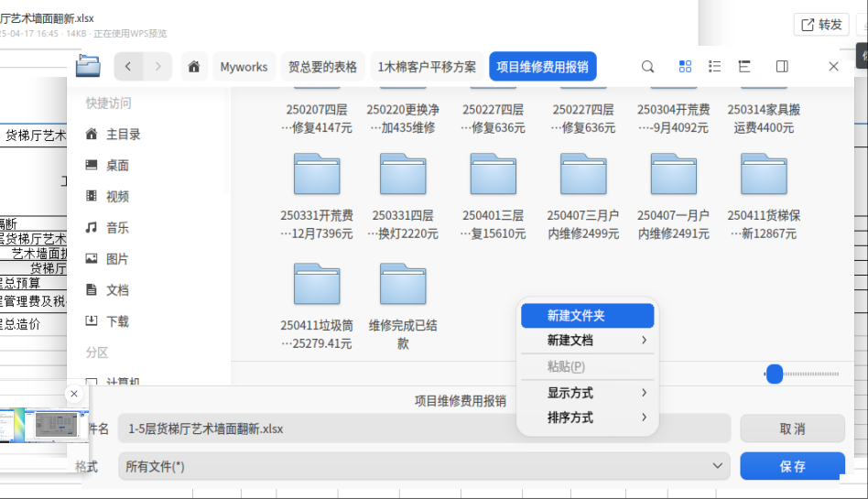Click 转发 button in WPS preview window
Image resolution: width=868 pixels, height=499 pixels.
click(x=821, y=25)
